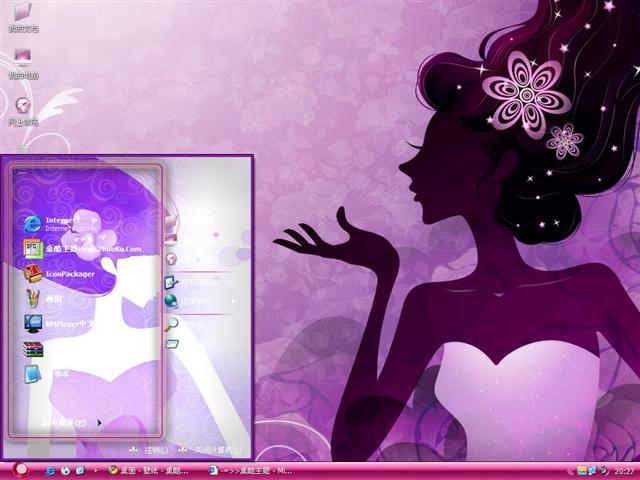640x480 pixels.
Task: Expand the Connect To submenu arrow
Action: coord(233,301)
